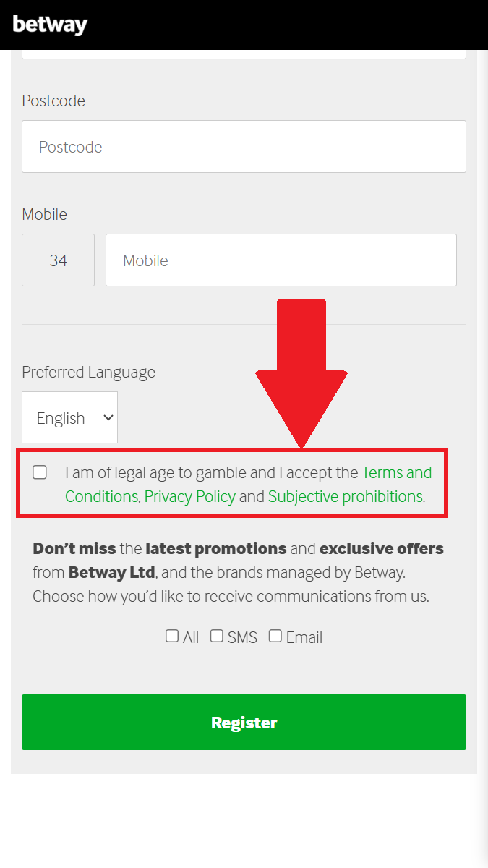
Task: Click the bold Betway Ltd text
Action: (x=112, y=573)
